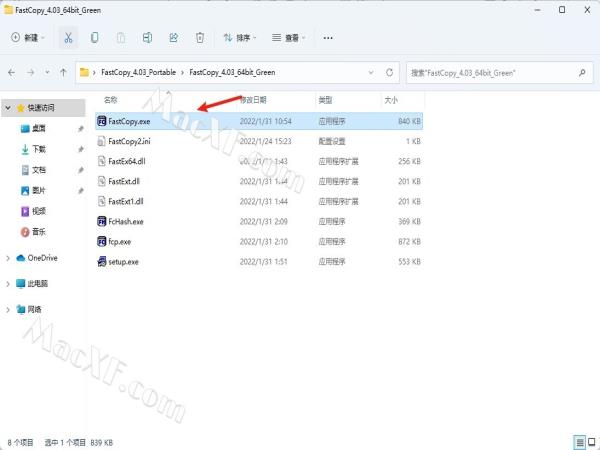Open the 查看 (View) dropdown menu
This screenshot has width=600, height=450.
click(289, 38)
